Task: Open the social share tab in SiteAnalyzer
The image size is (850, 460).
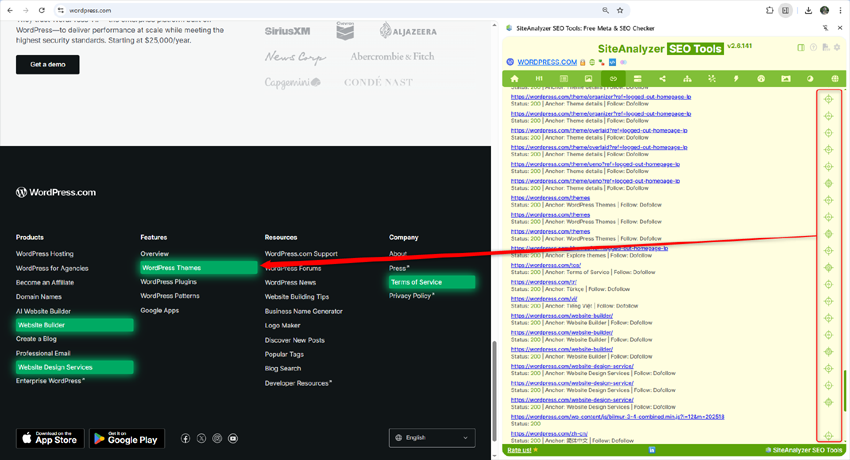Action: 662,79
